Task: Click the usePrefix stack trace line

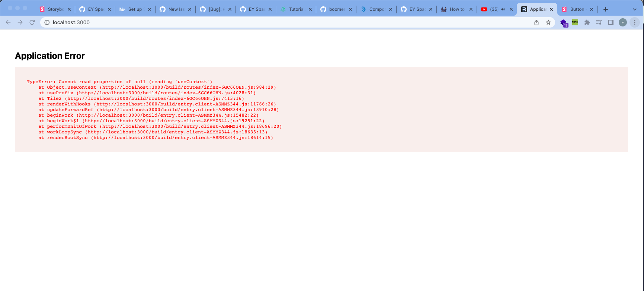Action: (x=147, y=93)
